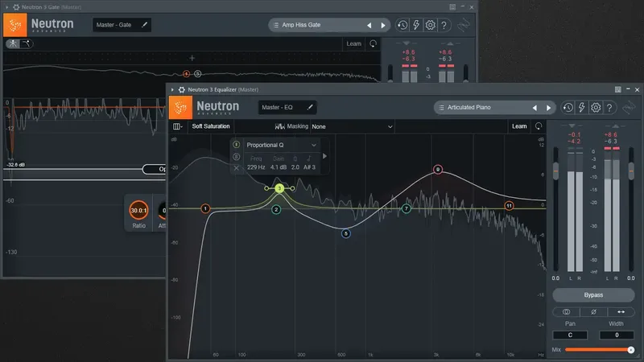Click the Width value field
This screenshot has width=644, height=362.
(617, 335)
